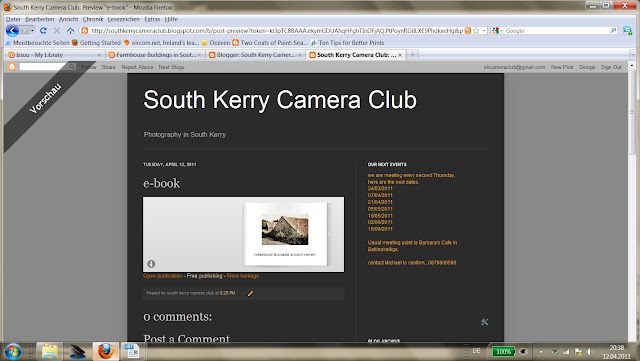
Task: Open the Farmhouse Buildings e-book thumbnail
Action: [285, 234]
